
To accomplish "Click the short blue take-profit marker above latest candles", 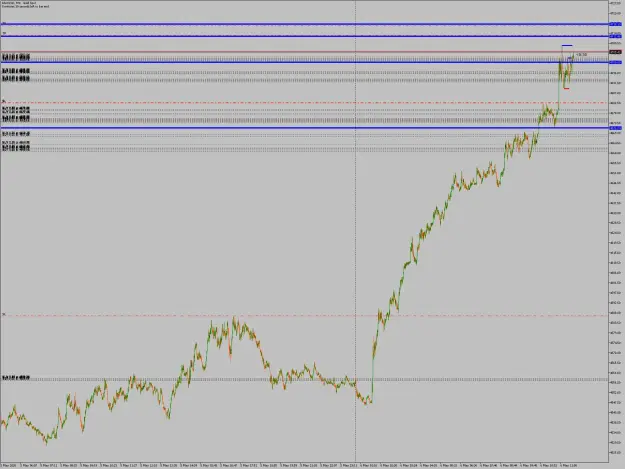I will [x=567, y=45].
